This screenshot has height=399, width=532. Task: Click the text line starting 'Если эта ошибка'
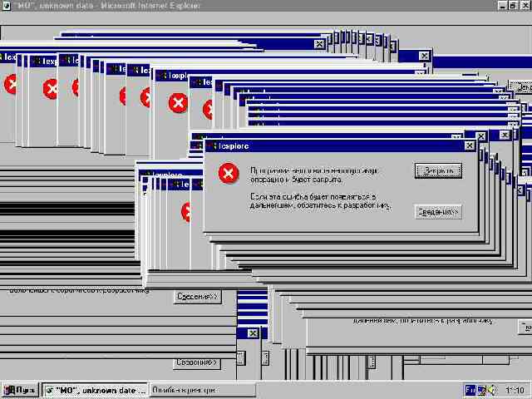(x=313, y=197)
